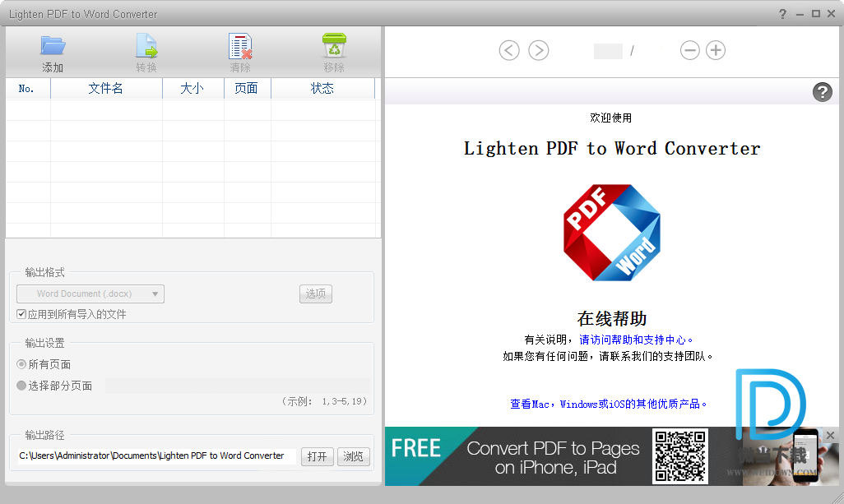Click the No. column header
Viewport: 844px width, 504px height.
click(x=28, y=89)
